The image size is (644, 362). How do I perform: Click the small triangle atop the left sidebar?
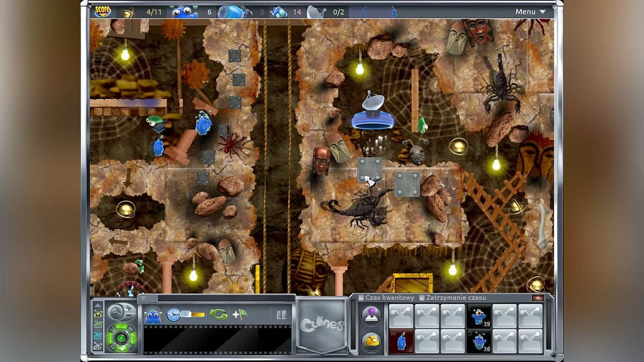click(x=98, y=305)
